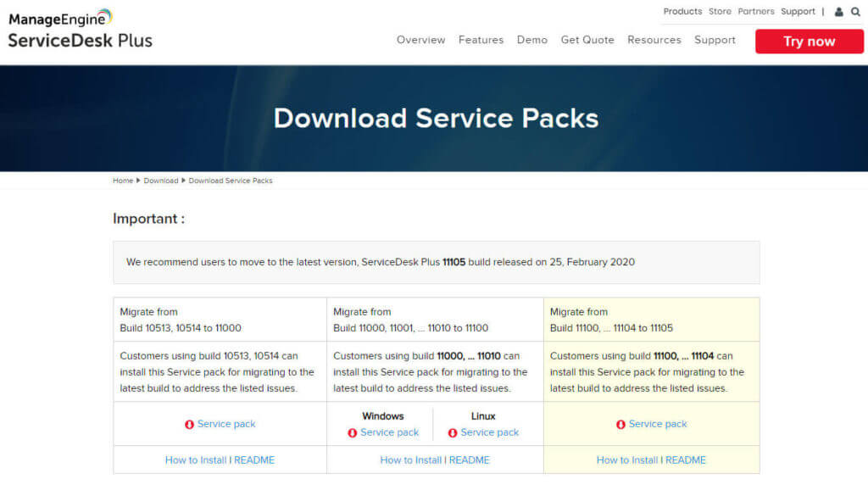Open README for 11100 migration
Viewport: 868px width, 490px height.
point(470,460)
